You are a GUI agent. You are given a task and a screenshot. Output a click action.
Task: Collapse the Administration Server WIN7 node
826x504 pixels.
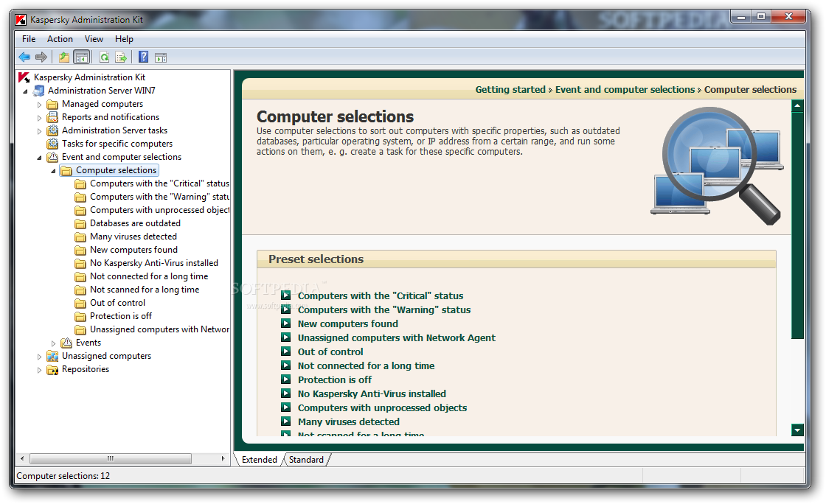click(25, 91)
